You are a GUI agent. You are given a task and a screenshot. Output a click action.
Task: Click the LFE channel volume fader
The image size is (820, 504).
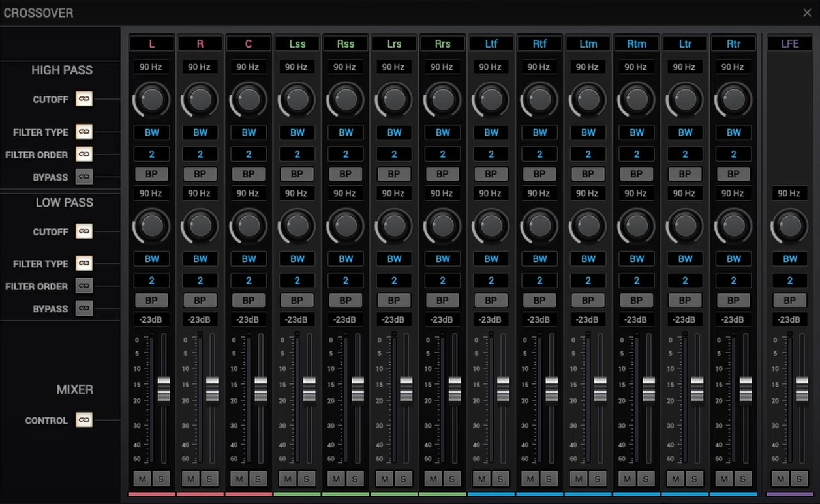(802, 389)
